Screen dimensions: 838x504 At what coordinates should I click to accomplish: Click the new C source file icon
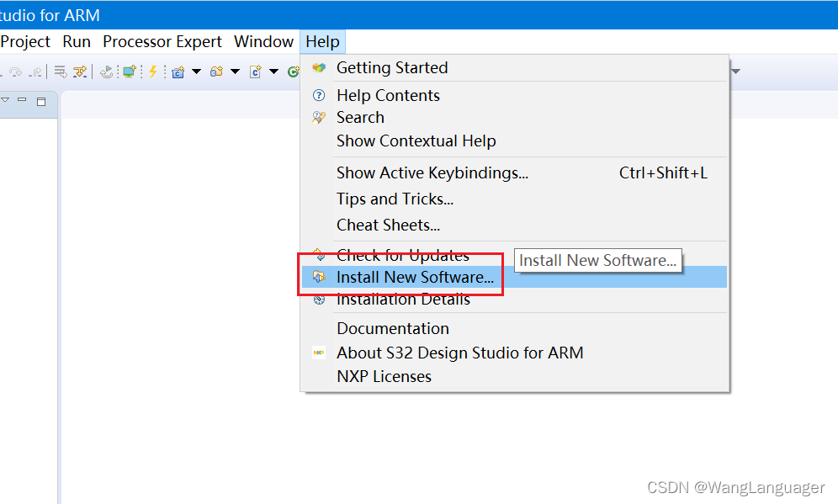point(256,72)
